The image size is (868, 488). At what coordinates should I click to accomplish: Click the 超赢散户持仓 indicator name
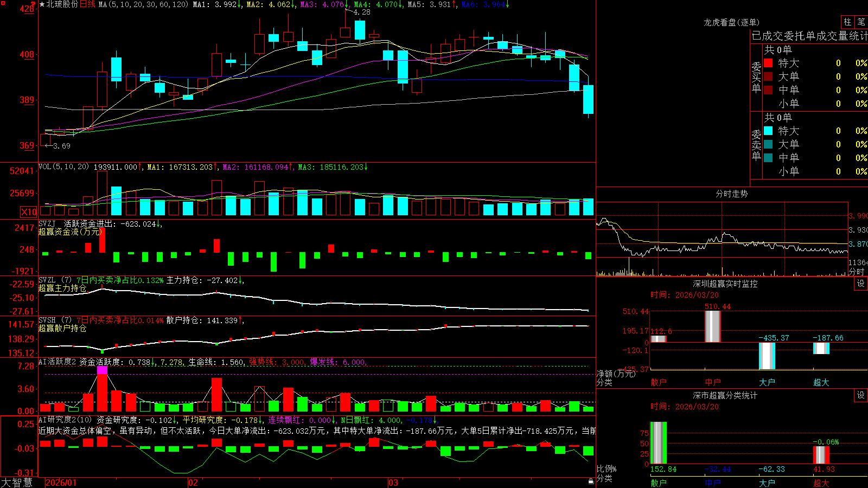(x=62, y=329)
